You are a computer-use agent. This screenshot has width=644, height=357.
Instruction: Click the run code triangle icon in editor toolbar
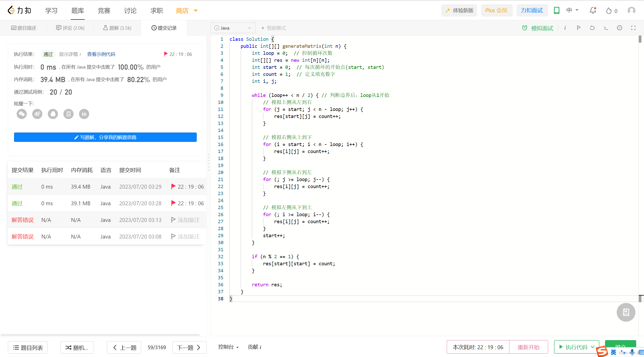click(x=579, y=28)
